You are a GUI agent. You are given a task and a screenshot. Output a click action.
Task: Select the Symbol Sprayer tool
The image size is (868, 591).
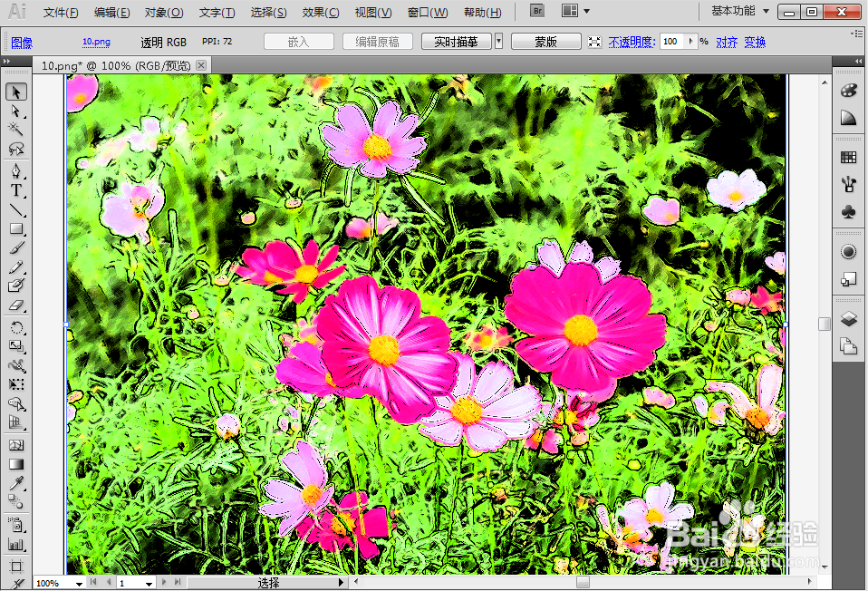[16, 524]
